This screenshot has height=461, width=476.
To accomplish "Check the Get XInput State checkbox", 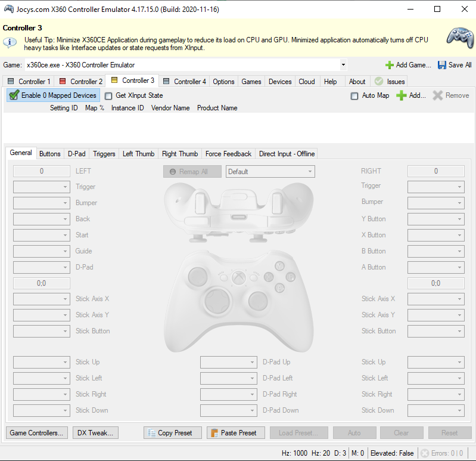I will coord(108,96).
